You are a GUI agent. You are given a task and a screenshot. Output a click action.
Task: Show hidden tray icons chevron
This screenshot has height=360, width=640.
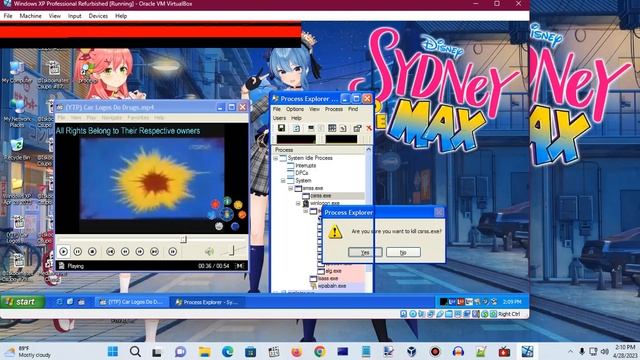570,351
